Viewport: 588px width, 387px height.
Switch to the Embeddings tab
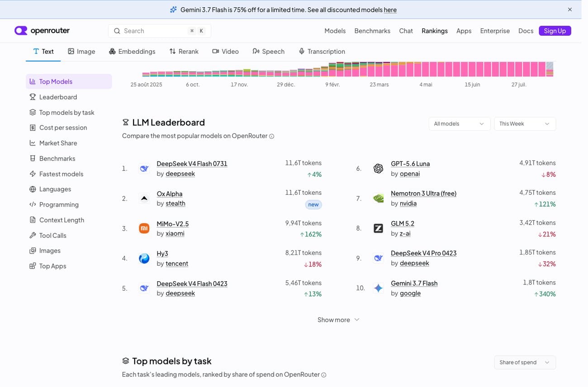pos(132,52)
